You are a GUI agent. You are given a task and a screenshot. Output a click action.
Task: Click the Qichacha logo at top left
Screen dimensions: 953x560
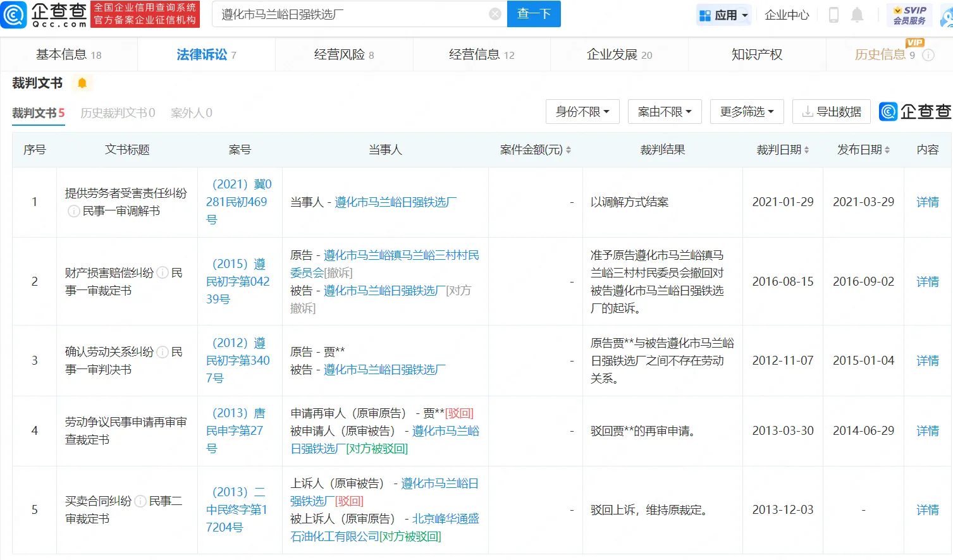(44, 14)
